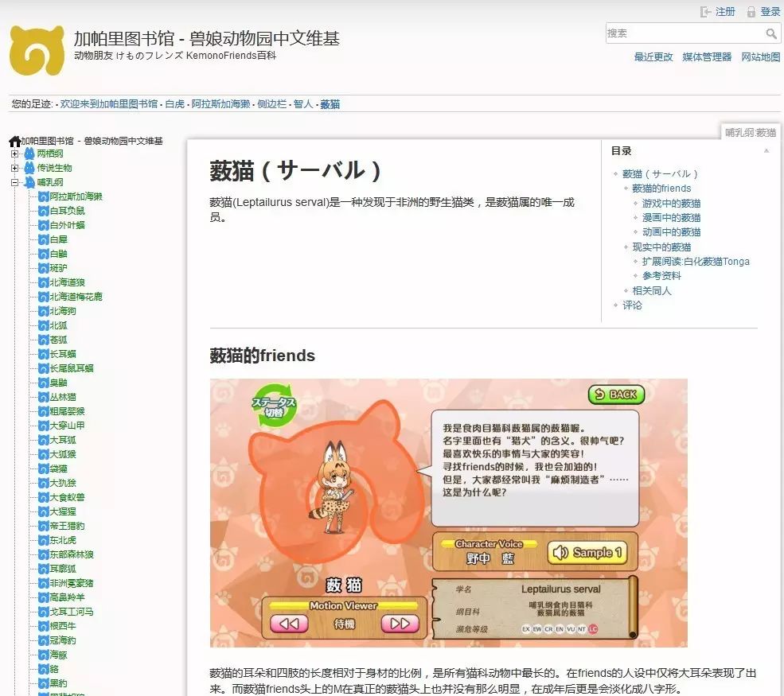Open the 最近更改 page
This screenshot has width=784, height=696.
(653, 57)
